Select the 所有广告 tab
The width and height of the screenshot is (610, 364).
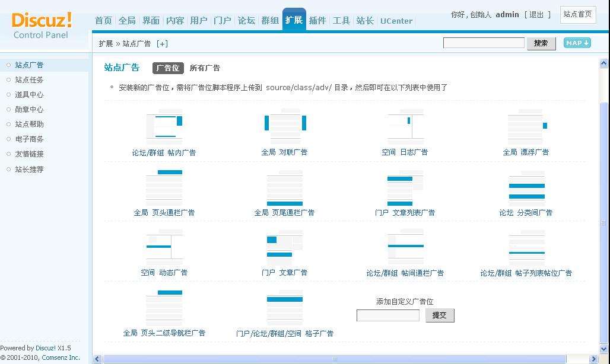click(205, 68)
